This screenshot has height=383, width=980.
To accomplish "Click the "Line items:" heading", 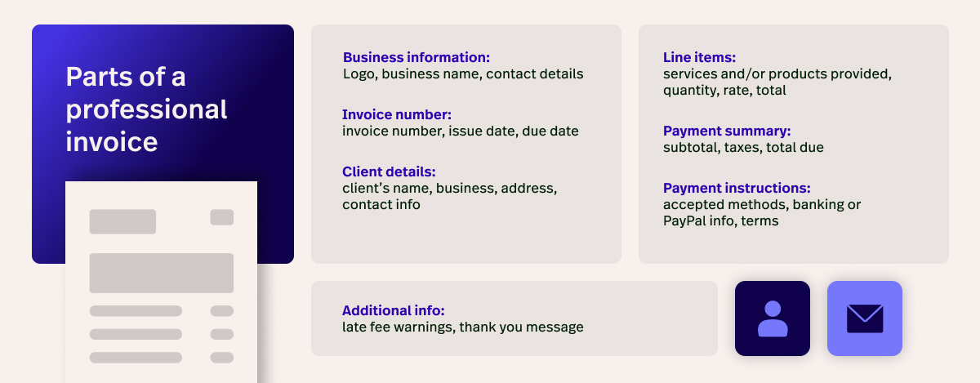I will coord(699,58).
